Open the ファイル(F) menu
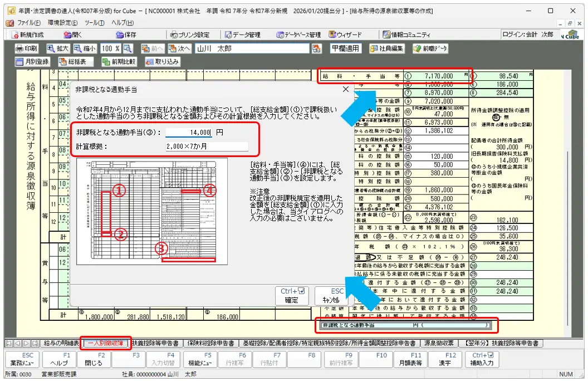 [x=28, y=23]
